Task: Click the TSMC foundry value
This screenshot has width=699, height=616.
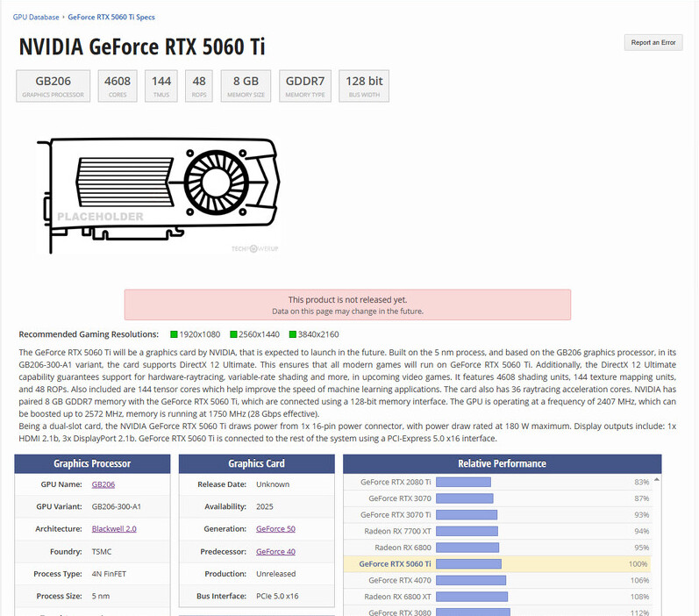Action: pos(102,552)
